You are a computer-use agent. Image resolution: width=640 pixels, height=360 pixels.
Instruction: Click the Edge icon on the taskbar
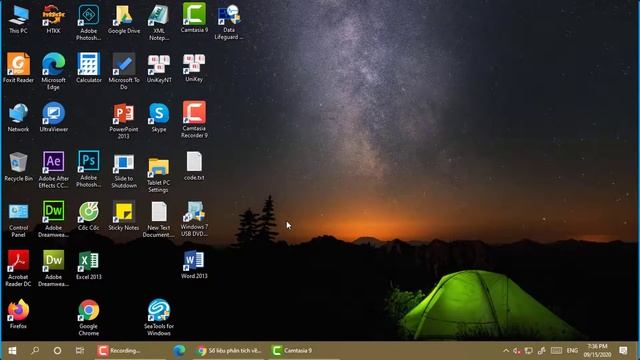(x=179, y=351)
